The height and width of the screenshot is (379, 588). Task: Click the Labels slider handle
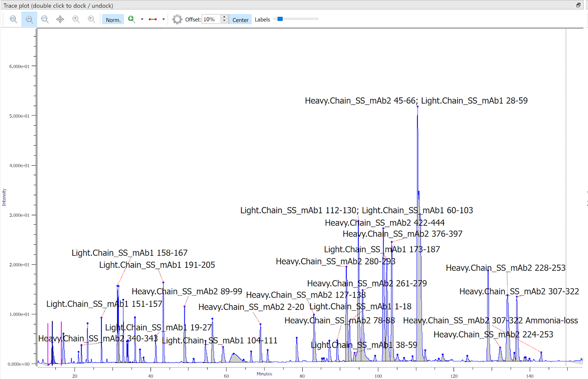pyautogui.click(x=280, y=19)
